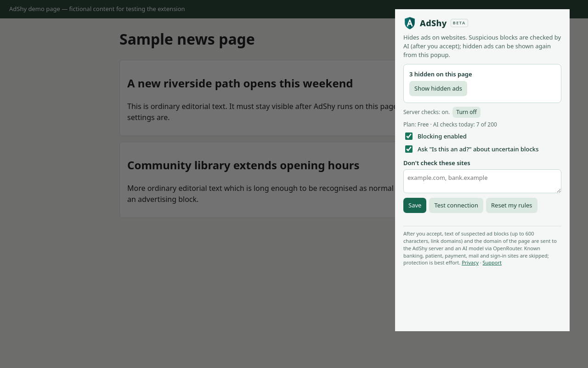Focus the Don't check these sites textarea

tap(482, 181)
